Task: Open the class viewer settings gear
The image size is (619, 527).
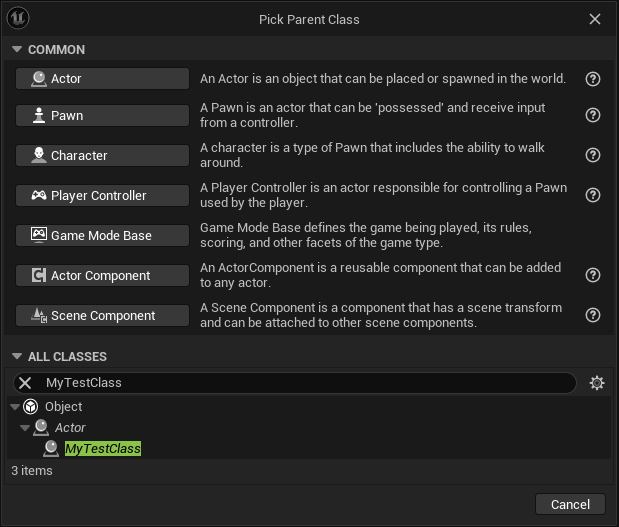Action: (x=597, y=383)
